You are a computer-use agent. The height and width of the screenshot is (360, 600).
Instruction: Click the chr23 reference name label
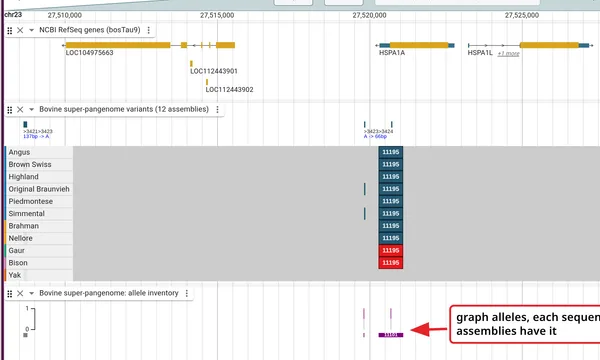click(x=13, y=15)
